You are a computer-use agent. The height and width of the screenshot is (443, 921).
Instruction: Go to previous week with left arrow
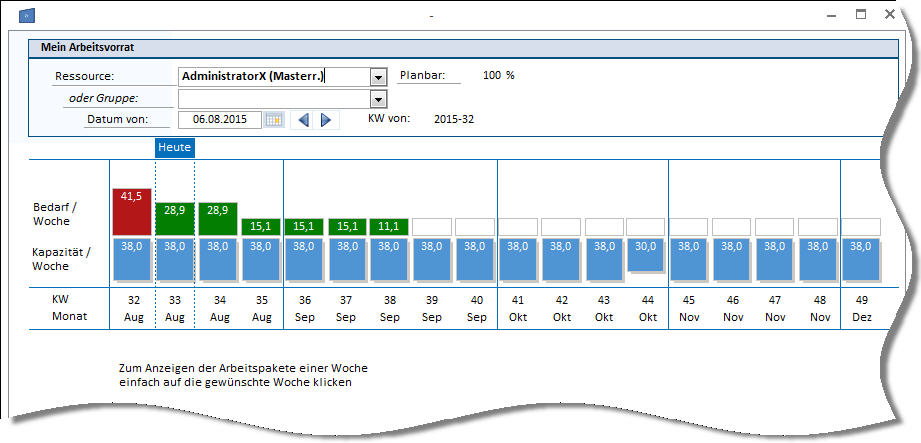click(303, 120)
